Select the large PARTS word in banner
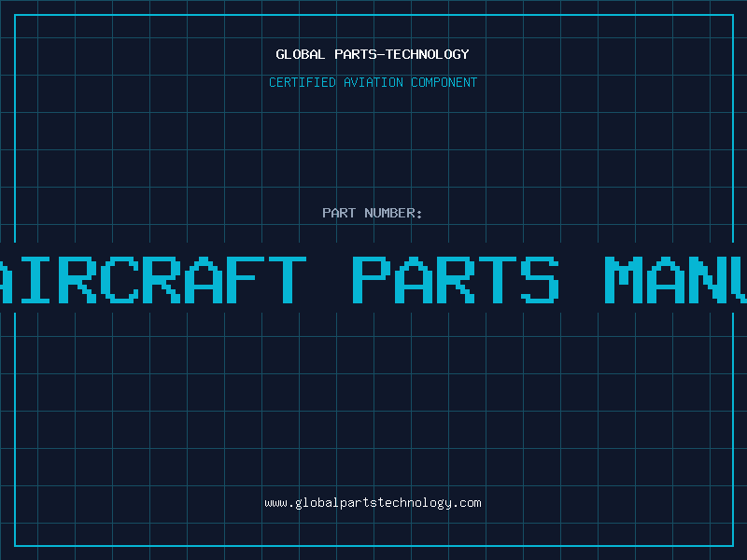Viewport: 747px width, 560px height. 456,280
